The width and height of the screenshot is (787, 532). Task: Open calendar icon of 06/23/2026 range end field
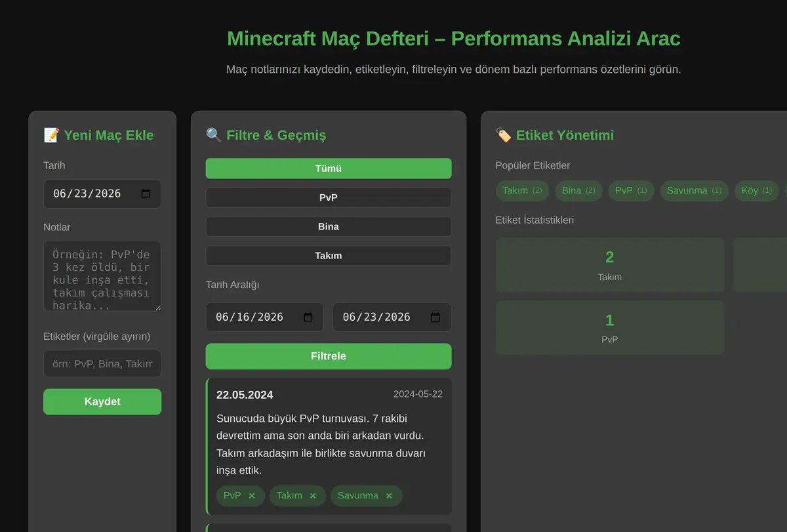[435, 317]
